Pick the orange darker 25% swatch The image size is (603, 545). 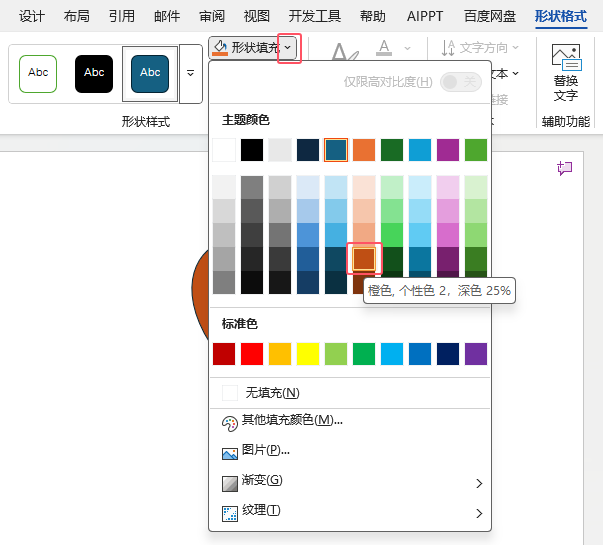364,259
